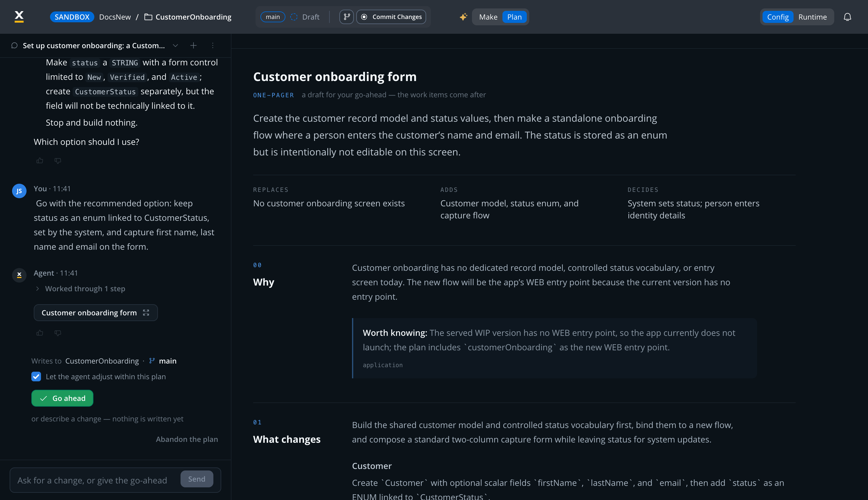Select the Runtime view
Screen dimensions: 868x500
coord(812,17)
